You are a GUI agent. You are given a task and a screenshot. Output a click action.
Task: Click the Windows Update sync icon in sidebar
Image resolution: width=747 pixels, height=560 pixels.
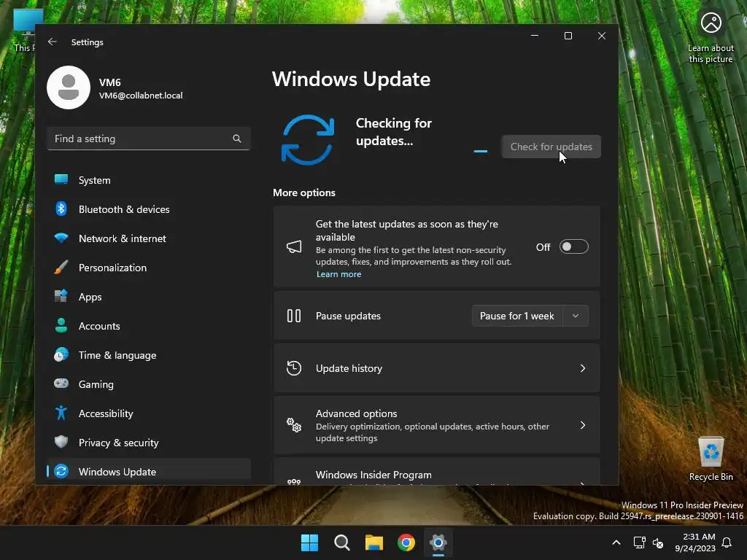pos(61,472)
